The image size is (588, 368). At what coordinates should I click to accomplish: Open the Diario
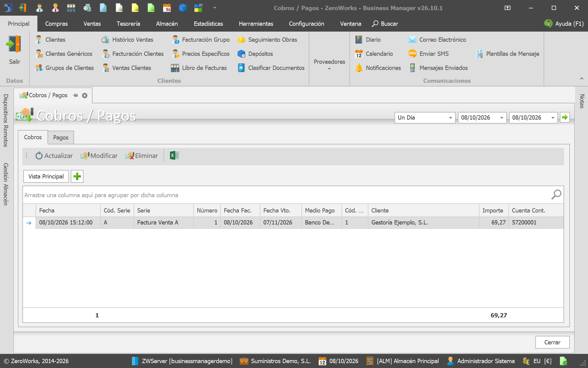tap(368, 40)
